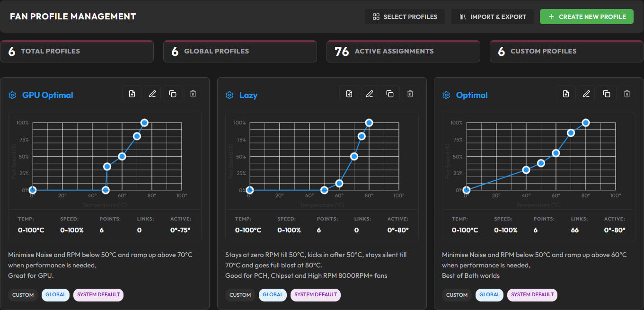Select the 50% point on Lazy fan curve
Image resolution: width=644 pixels, height=310 pixels.
coord(354,156)
